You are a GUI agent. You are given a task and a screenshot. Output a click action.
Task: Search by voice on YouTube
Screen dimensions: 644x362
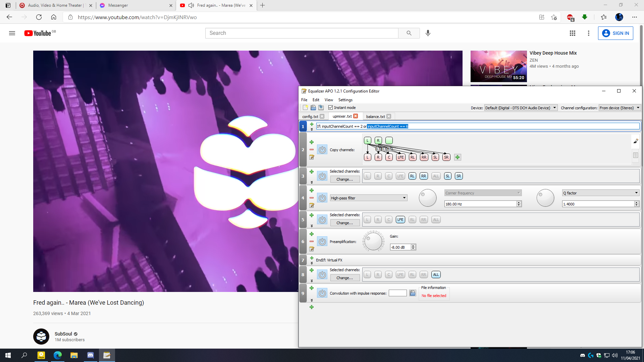click(x=428, y=33)
